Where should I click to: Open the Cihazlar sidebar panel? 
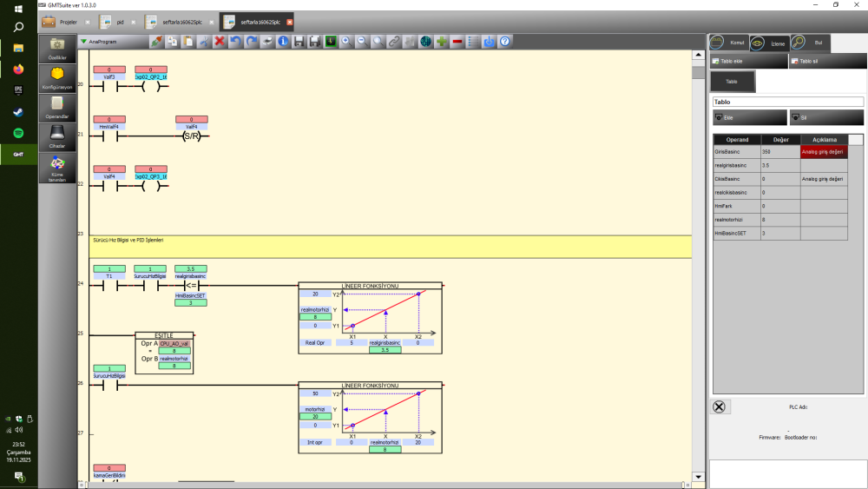57,136
